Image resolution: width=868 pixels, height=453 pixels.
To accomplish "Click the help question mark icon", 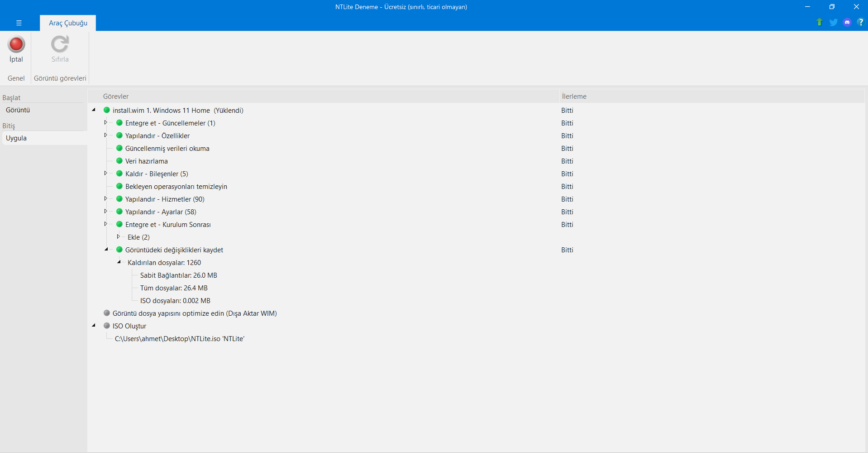I will coord(860,22).
